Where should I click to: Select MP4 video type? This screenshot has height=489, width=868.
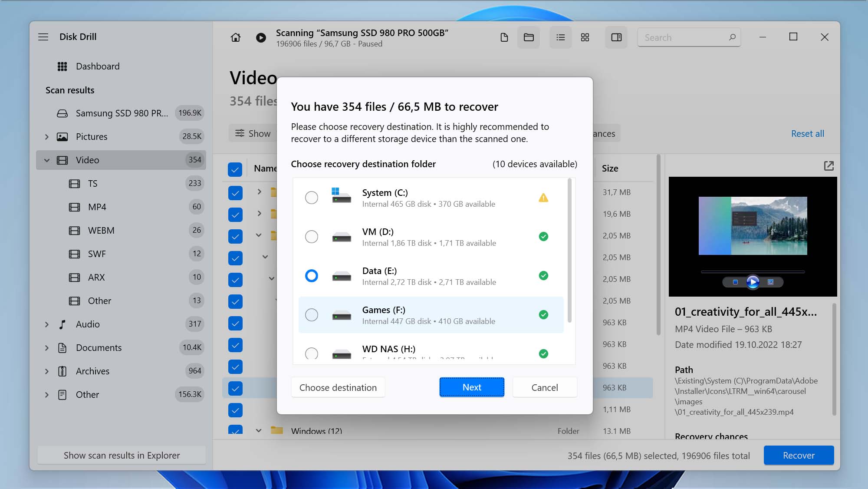point(121,207)
